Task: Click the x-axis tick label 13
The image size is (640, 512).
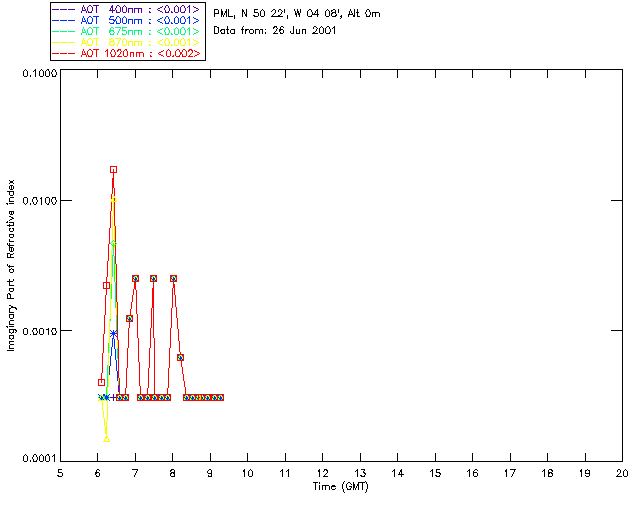Action: coord(360,473)
